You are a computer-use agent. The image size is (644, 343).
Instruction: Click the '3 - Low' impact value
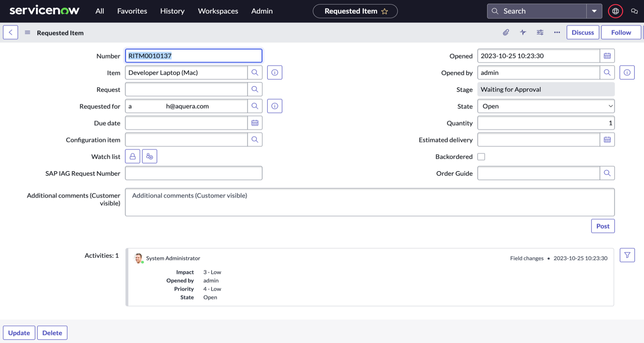click(x=212, y=272)
